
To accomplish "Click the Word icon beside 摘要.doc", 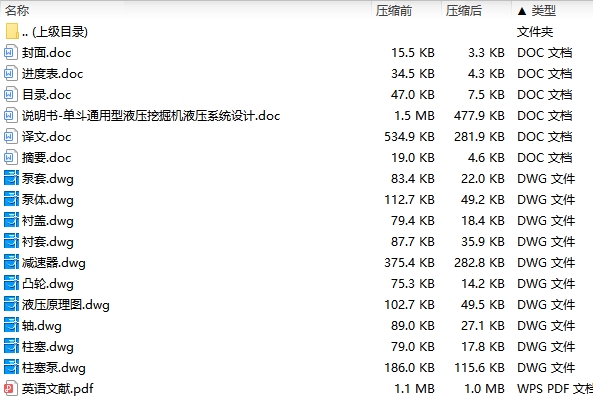I will click(x=11, y=157).
